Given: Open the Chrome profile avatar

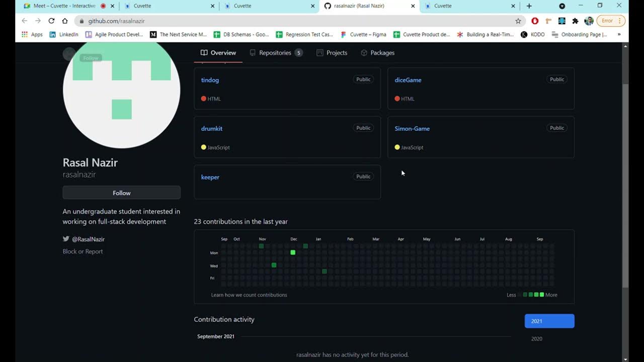Looking at the screenshot, I should [x=589, y=21].
